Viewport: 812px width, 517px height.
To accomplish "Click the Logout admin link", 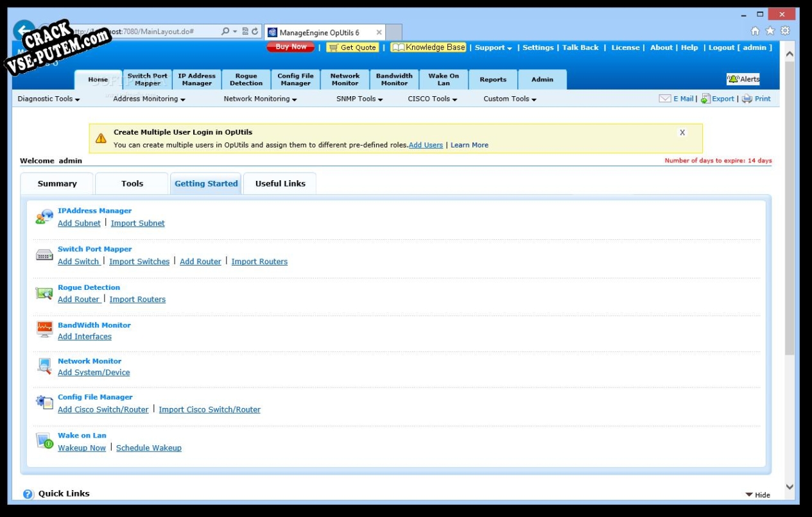I will coord(740,47).
